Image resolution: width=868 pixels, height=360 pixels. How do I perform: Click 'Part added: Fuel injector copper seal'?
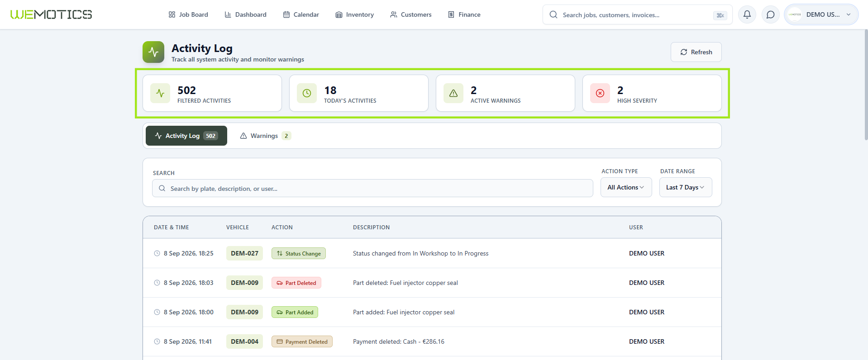tap(404, 312)
